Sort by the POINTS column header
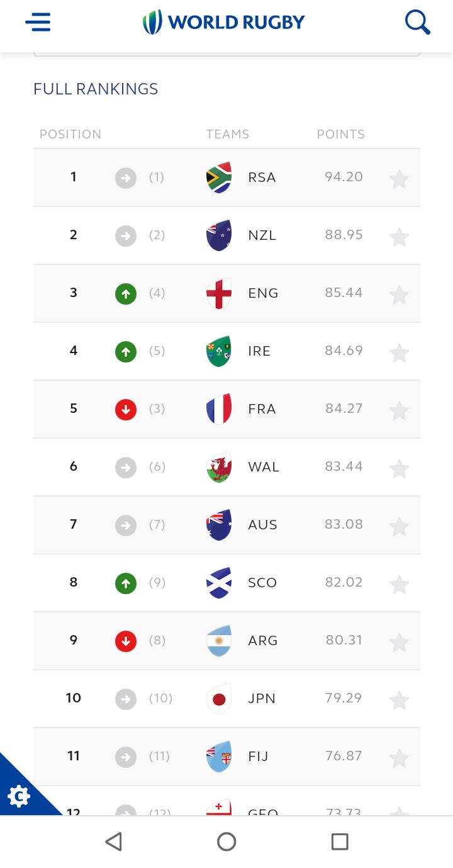 (340, 134)
